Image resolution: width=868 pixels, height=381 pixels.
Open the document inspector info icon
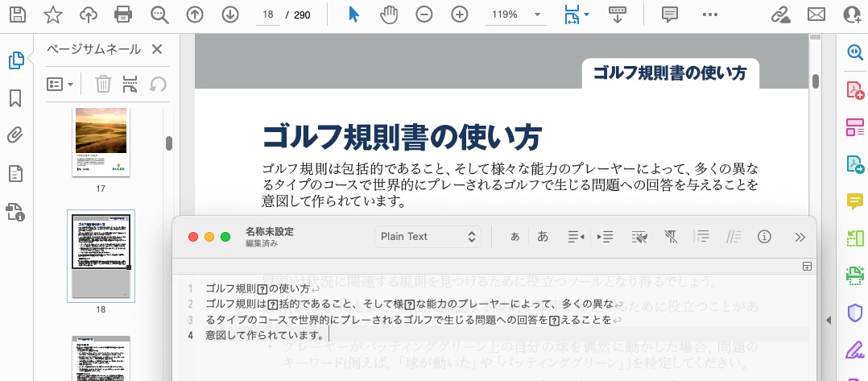click(x=764, y=237)
